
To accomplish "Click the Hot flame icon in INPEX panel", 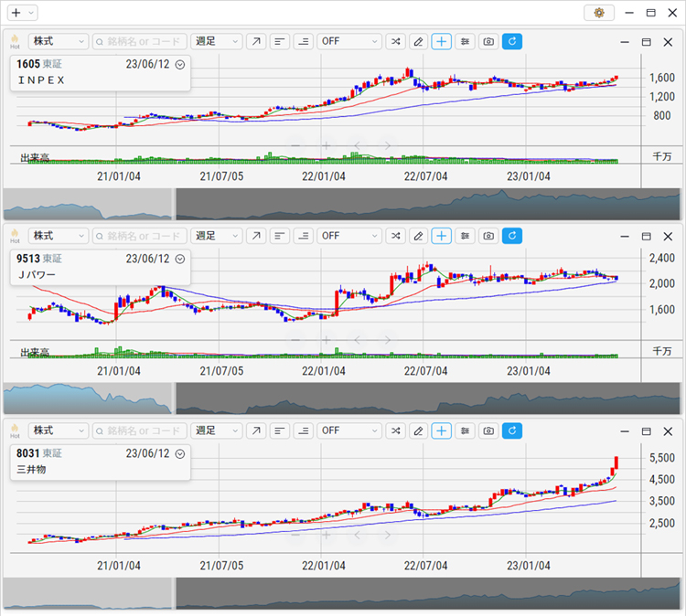I will point(15,42).
